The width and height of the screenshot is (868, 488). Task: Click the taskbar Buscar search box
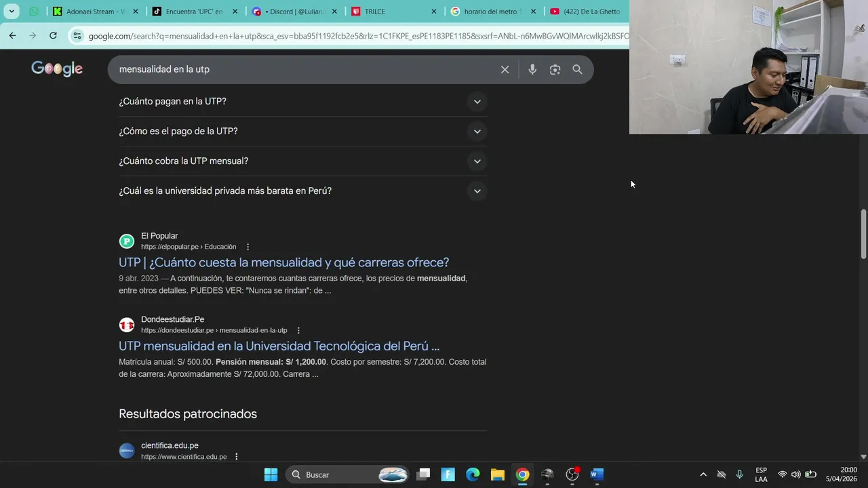(x=347, y=474)
